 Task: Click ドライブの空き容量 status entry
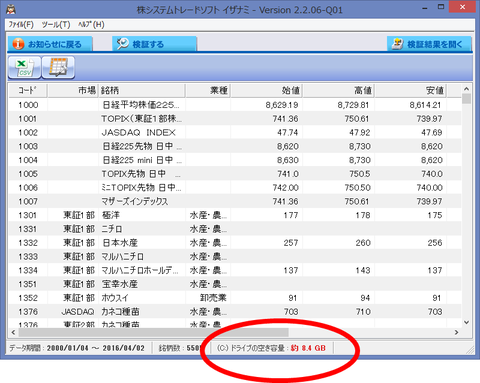(x=271, y=348)
